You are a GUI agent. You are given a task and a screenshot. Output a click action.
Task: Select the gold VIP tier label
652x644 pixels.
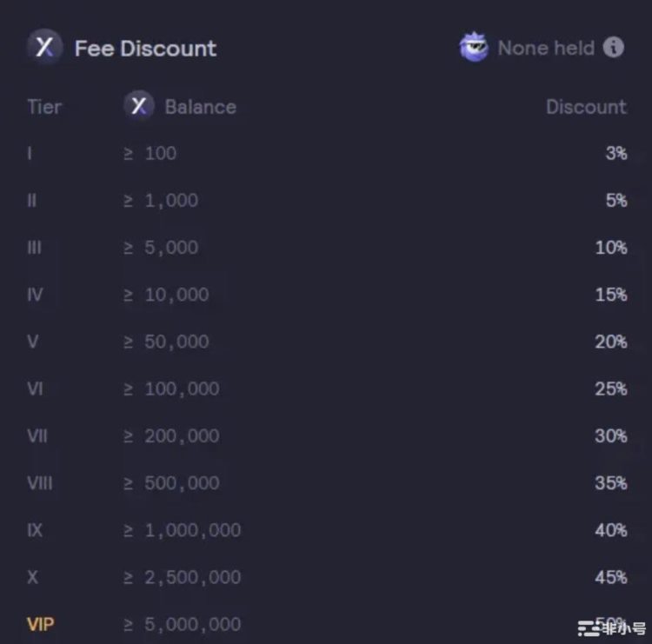[x=42, y=624]
